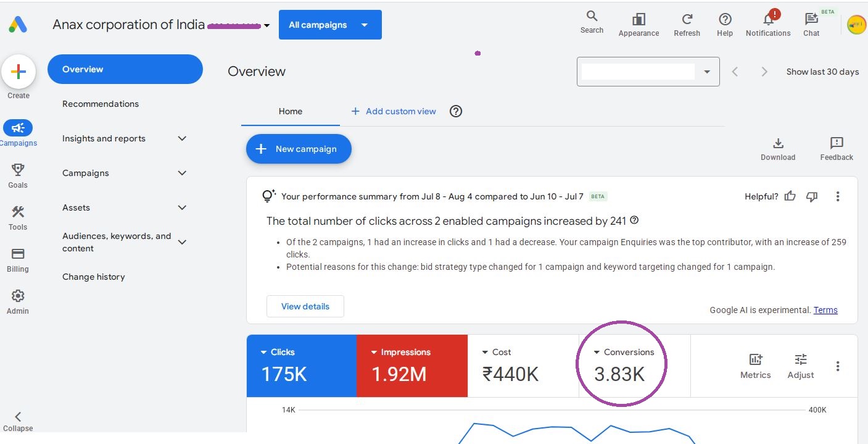This screenshot has width=868, height=444.
Task: Open the All campaigns dropdown
Action: pos(330,25)
